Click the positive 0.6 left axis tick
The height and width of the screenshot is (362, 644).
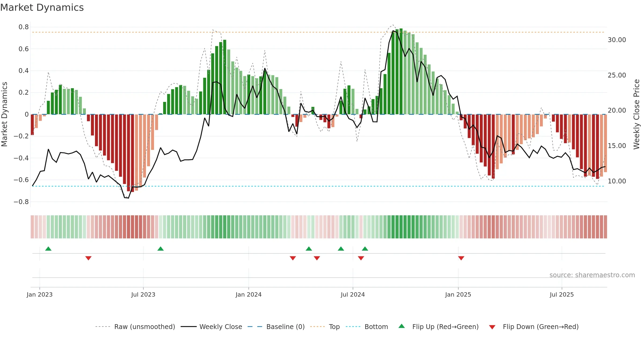(24, 49)
